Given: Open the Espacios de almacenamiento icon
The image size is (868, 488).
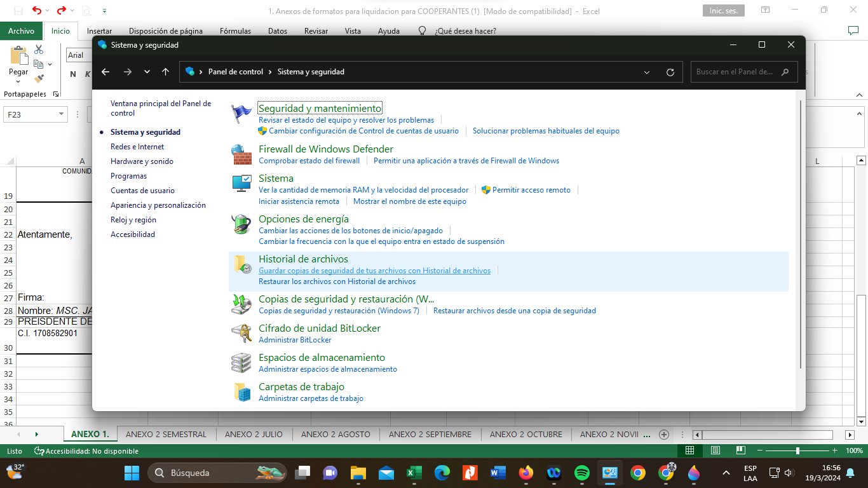Looking at the screenshot, I should point(241,363).
